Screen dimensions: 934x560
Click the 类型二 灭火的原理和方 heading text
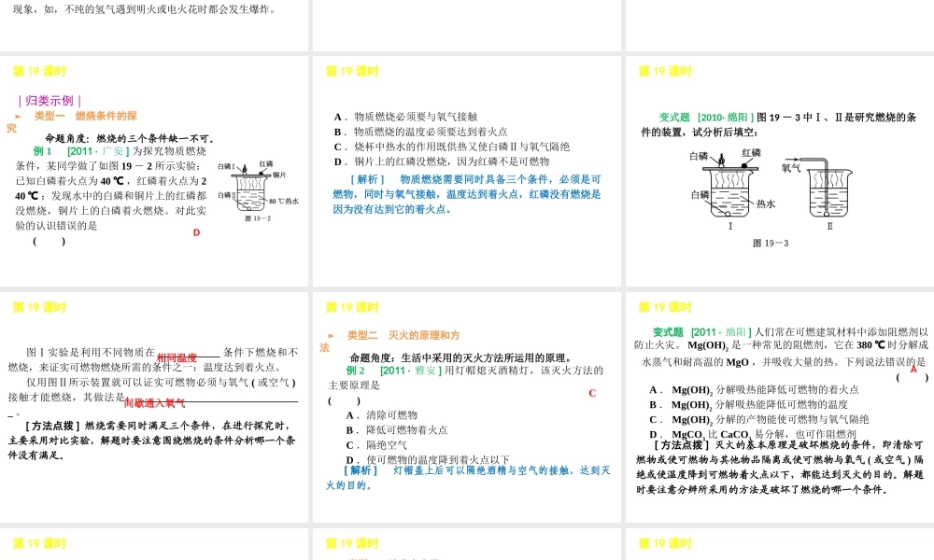tap(403, 336)
